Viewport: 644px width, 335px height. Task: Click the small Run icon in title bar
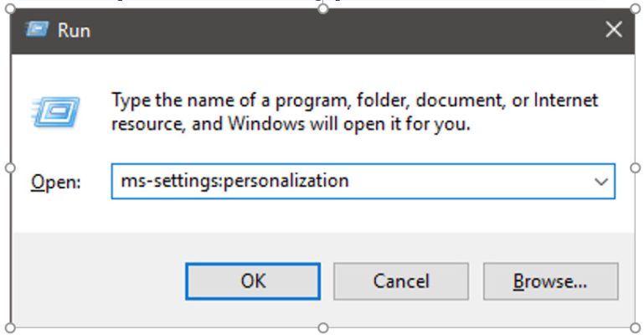coord(37,29)
